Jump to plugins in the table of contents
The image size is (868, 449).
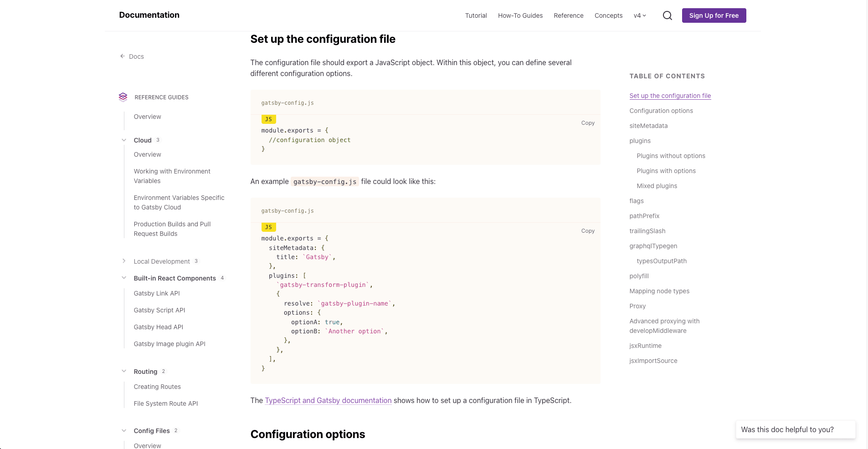click(640, 141)
